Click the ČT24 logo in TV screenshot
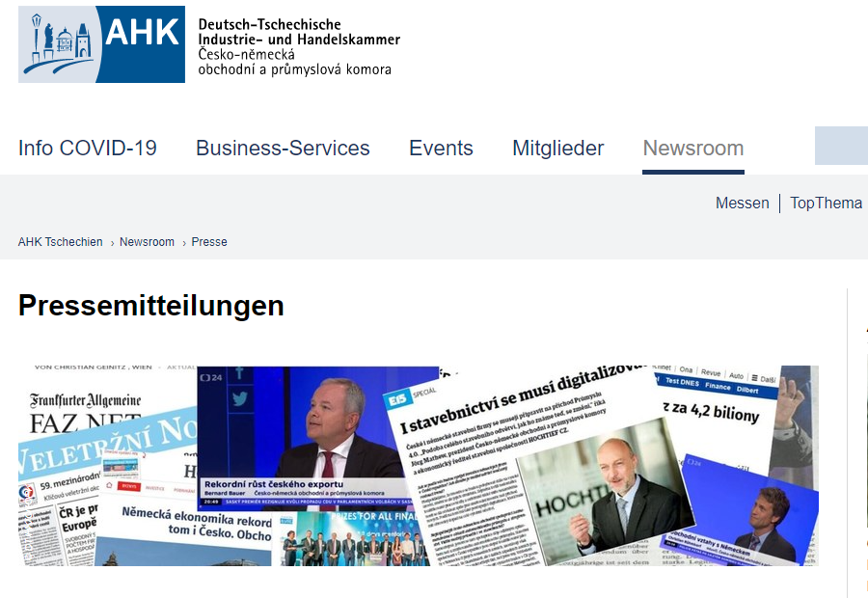 (210, 378)
